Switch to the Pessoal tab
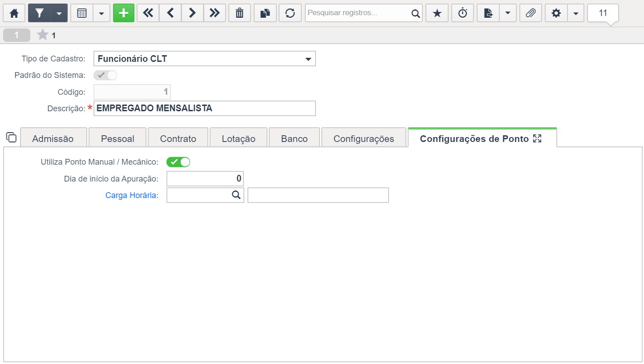The height and width of the screenshot is (364, 644). pos(117,138)
